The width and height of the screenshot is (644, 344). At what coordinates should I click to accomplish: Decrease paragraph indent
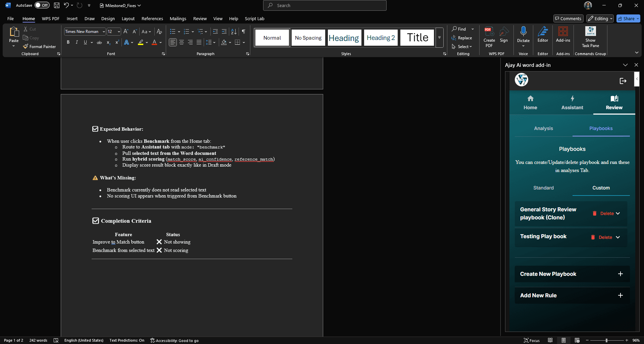click(215, 31)
